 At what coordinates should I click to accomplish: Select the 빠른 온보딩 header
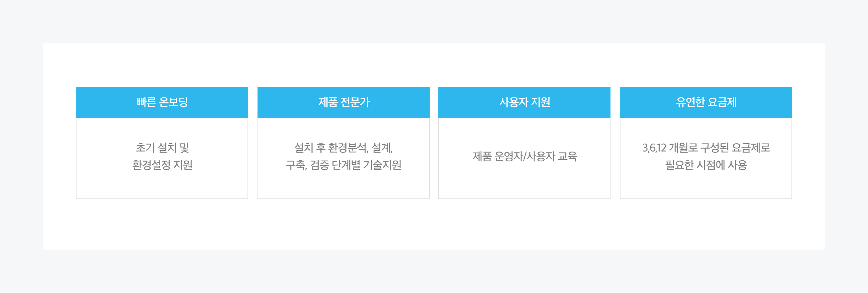[162, 102]
